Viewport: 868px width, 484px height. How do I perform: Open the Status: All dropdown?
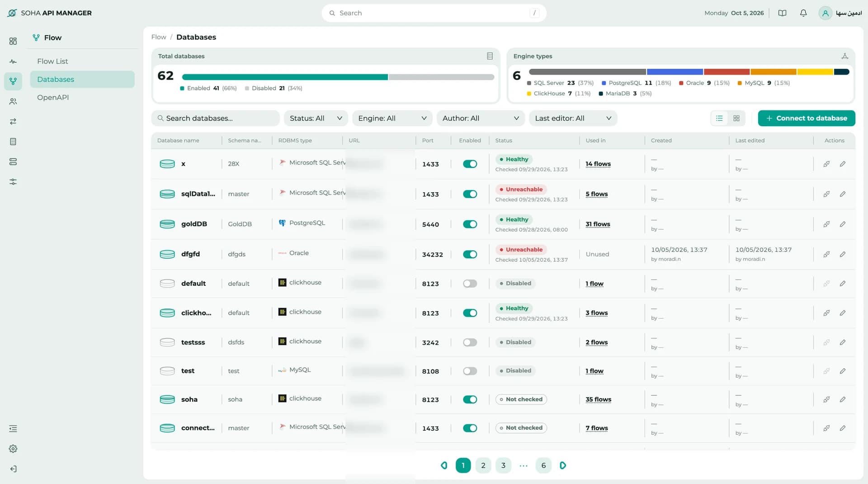(x=316, y=119)
